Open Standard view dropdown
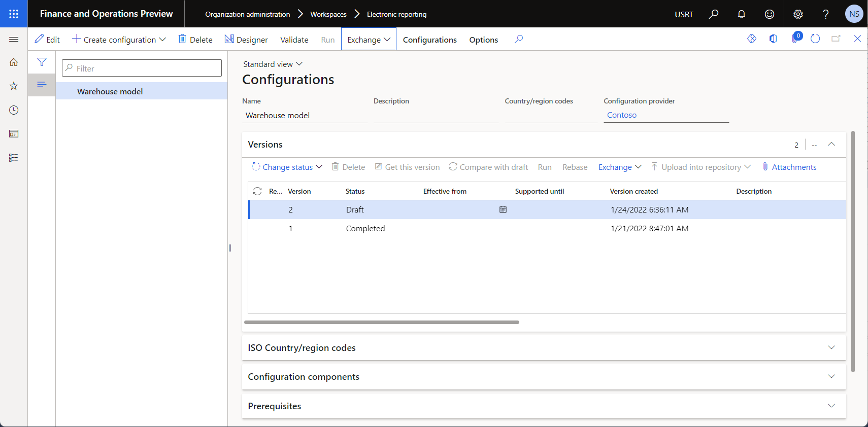Viewport: 868px width, 427px height. tap(273, 64)
